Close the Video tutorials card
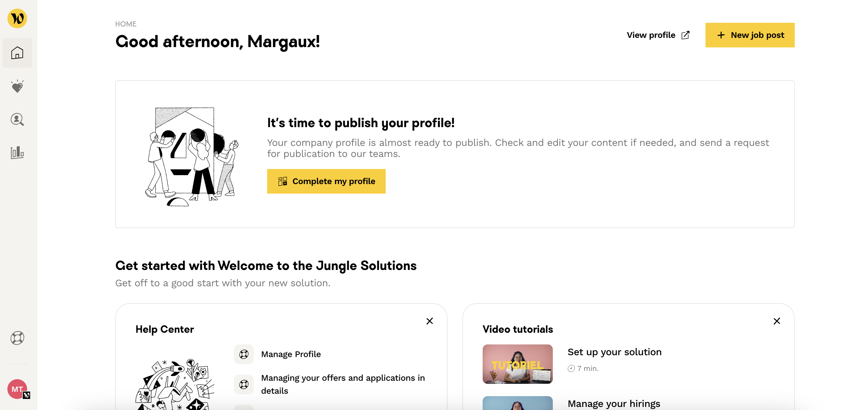Screen dimensions: 868x410 pos(776,321)
